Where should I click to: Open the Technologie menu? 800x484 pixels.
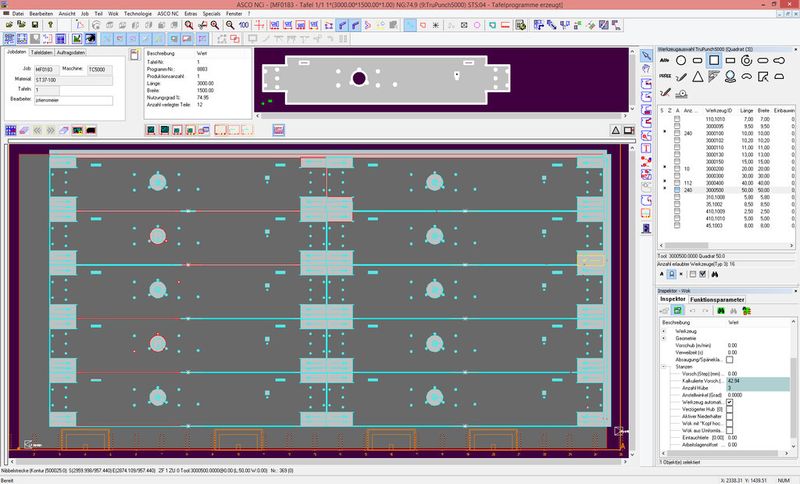[138, 14]
